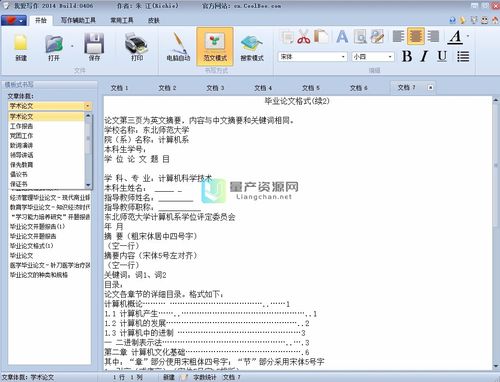The width and height of the screenshot is (500, 382).
Task: Open the font color dropdown arrow
Action: (x=468, y=36)
